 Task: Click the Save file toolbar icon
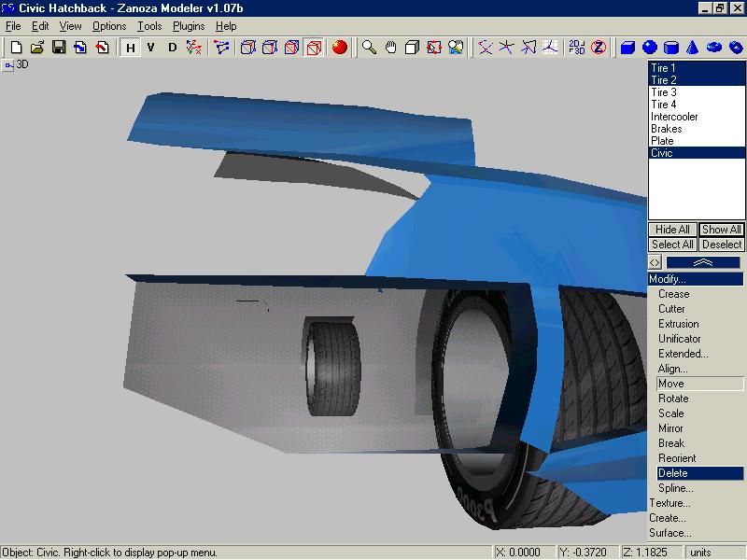click(58, 47)
